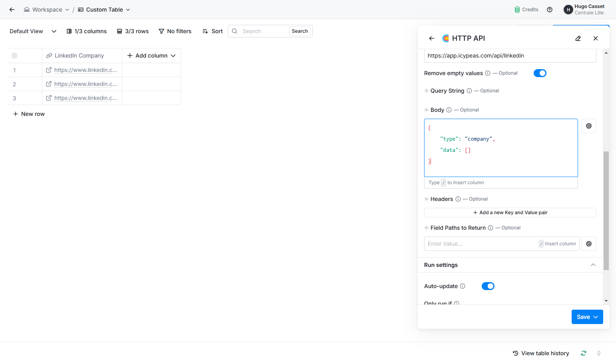Click back arrow in HTTP API panel
Image resolution: width=616 pixels, height=364 pixels.
tap(432, 38)
